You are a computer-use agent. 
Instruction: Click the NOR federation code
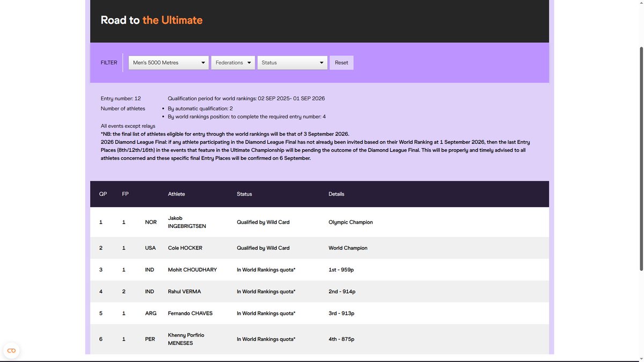[151, 222]
